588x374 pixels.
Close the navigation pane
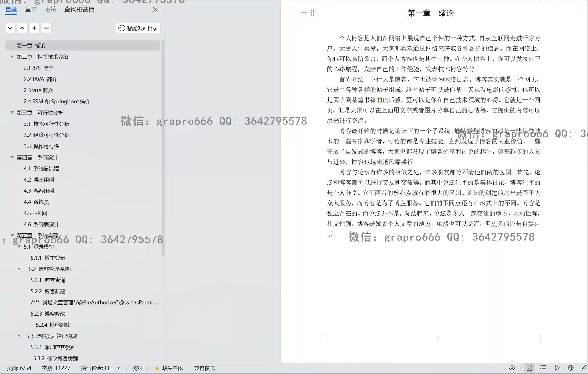tap(155, 9)
